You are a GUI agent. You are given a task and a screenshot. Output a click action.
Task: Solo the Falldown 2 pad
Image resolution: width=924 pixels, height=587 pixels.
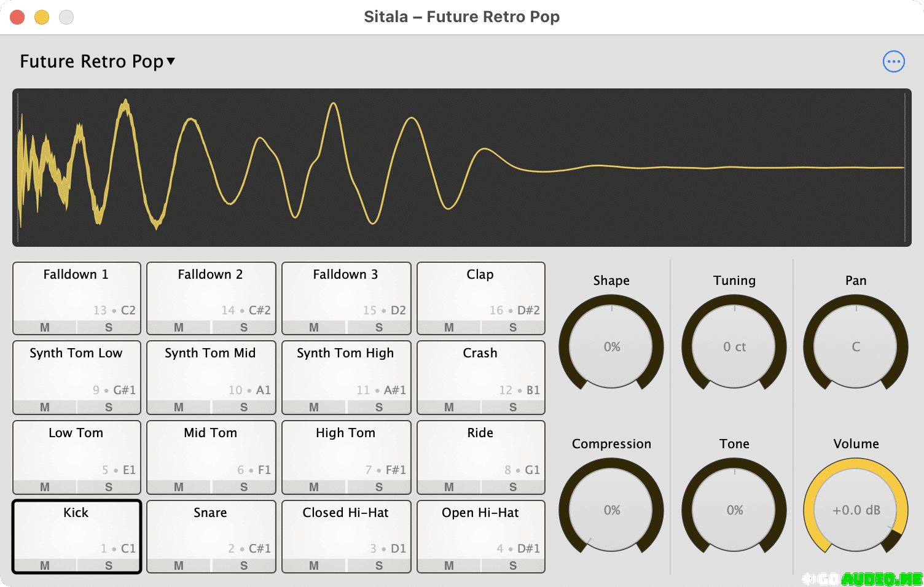tap(244, 327)
